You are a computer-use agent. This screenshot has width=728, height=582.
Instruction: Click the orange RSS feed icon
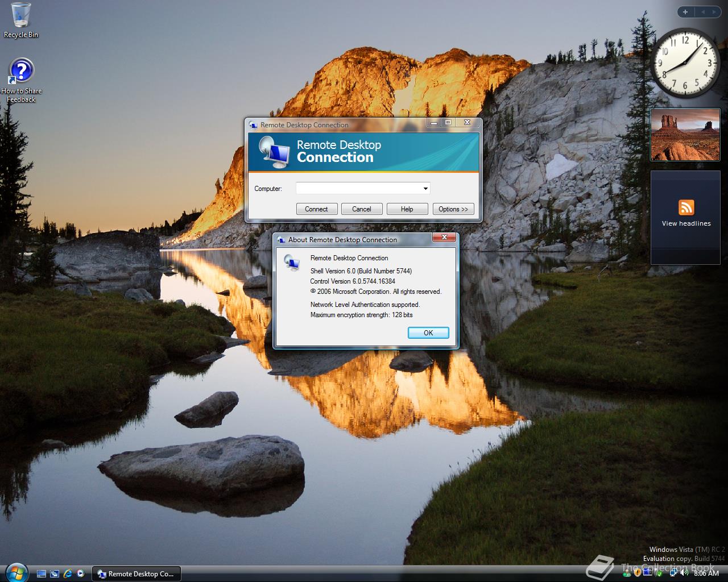point(686,207)
